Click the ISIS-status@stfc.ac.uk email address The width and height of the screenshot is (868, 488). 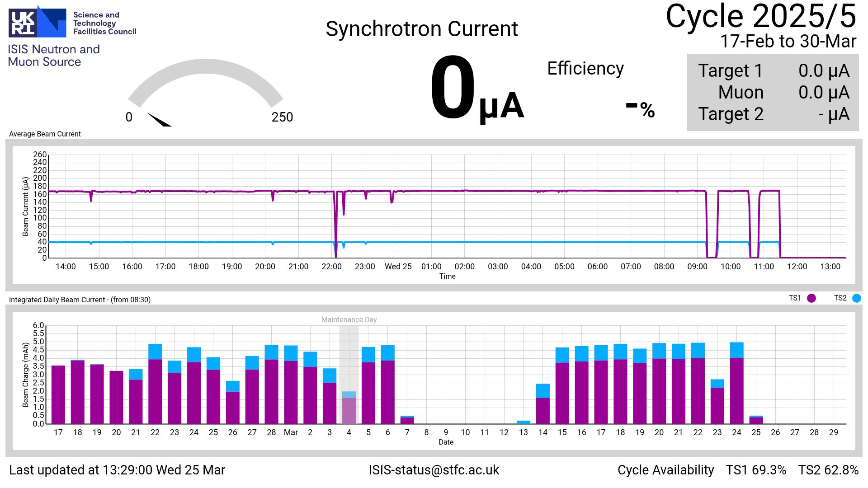click(434, 470)
